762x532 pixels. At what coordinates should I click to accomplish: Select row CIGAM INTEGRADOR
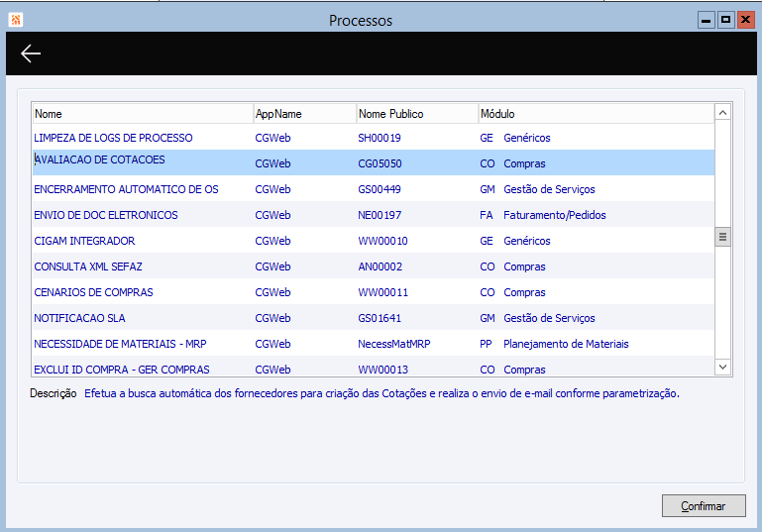pyautogui.click(x=374, y=241)
